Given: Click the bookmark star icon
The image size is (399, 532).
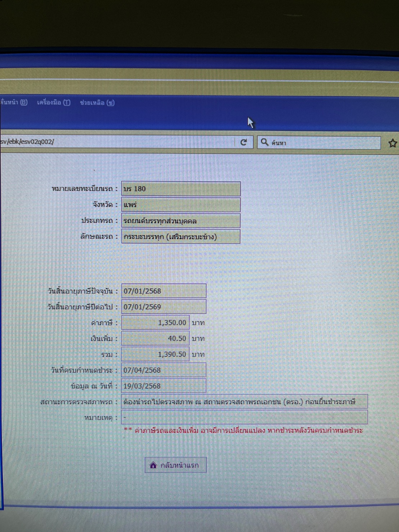Looking at the screenshot, I should (x=393, y=143).
